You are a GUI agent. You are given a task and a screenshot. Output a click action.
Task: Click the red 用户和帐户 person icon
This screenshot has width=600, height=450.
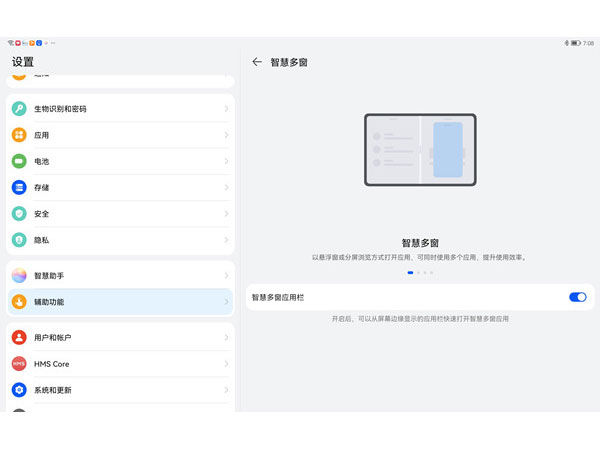point(19,338)
